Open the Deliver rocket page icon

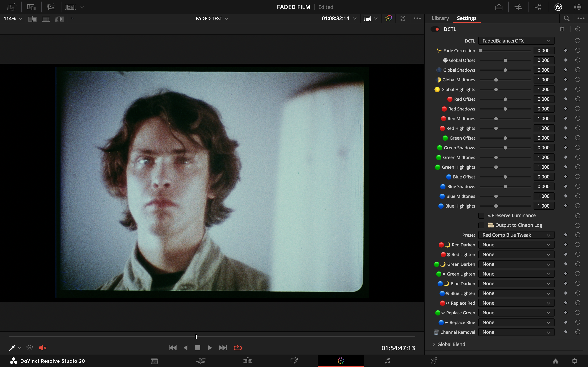(x=434, y=361)
